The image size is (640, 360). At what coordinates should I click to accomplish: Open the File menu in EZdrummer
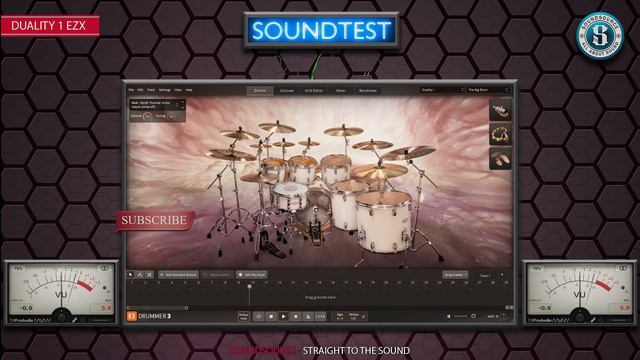tap(131, 90)
